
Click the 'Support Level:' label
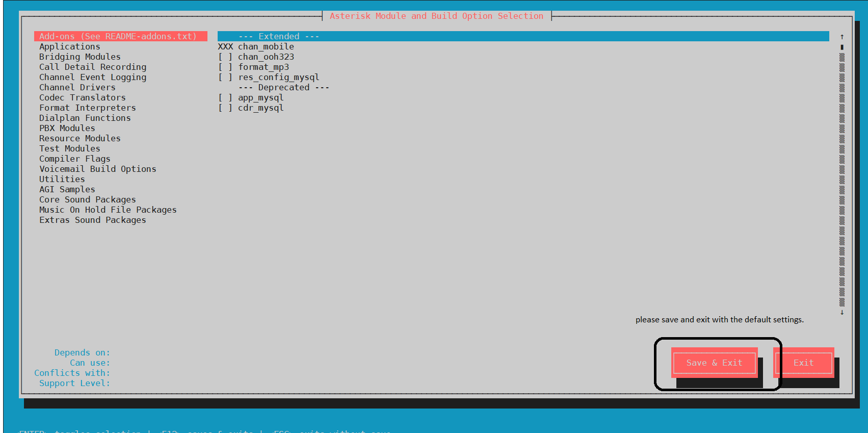click(74, 383)
